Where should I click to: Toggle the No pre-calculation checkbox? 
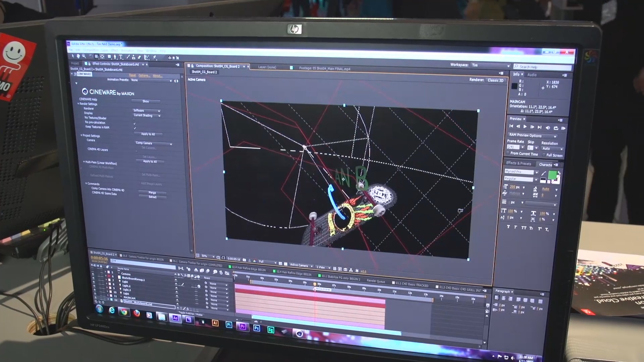(x=135, y=124)
